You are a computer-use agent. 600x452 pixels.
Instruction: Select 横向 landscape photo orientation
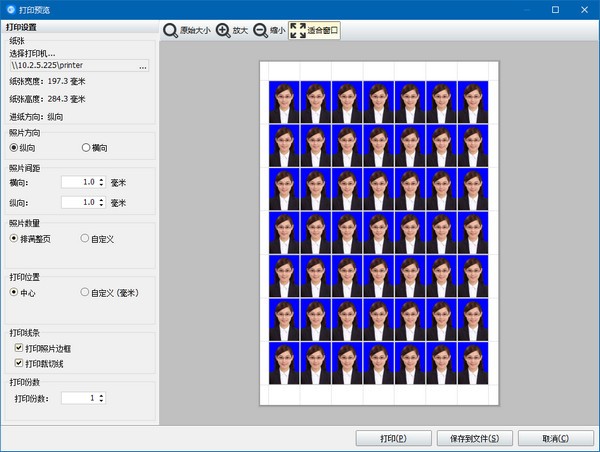click(x=85, y=148)
